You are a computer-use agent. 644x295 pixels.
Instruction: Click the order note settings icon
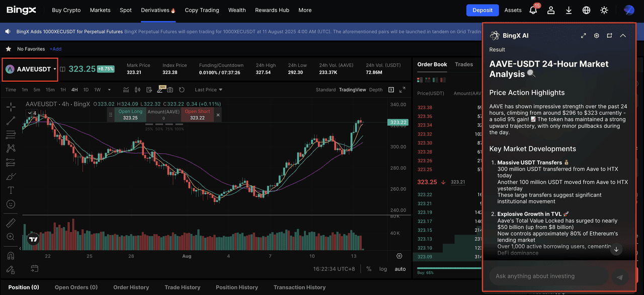pos(149,90)
